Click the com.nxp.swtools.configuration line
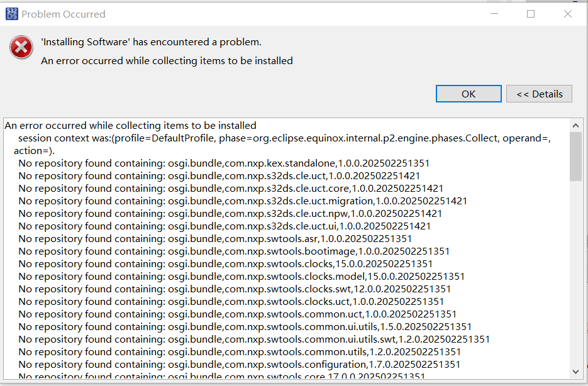Screen dimensions: 588x386 pos(239,364)
